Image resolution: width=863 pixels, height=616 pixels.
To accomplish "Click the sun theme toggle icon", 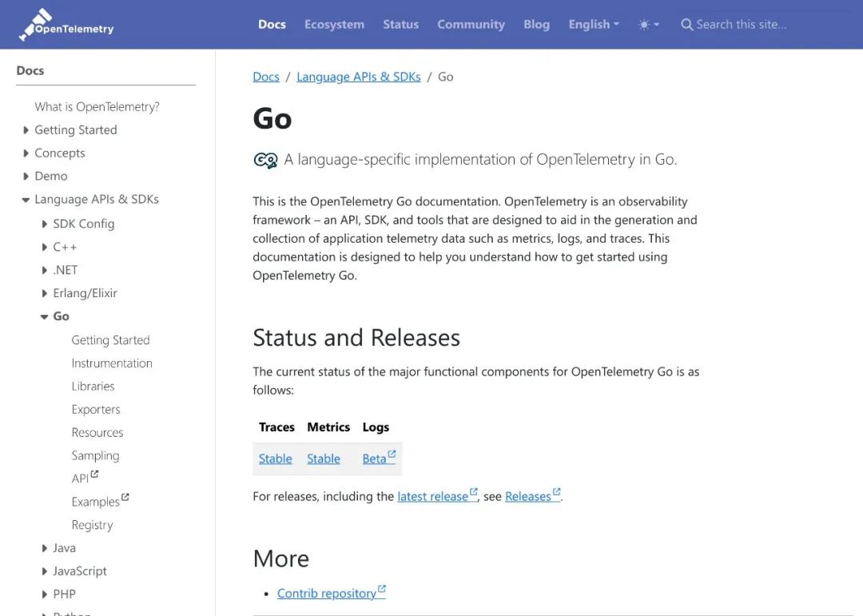I will coord(643,25).
